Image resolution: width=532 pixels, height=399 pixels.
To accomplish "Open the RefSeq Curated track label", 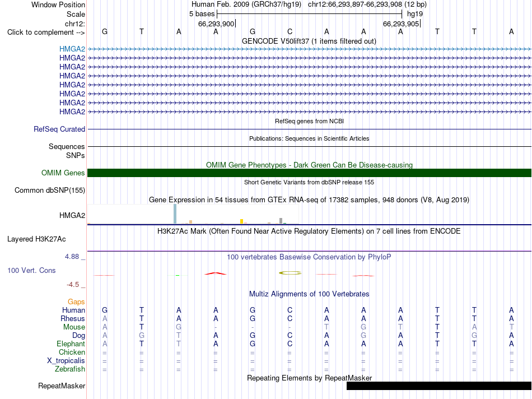I will (x=59, y=129).
